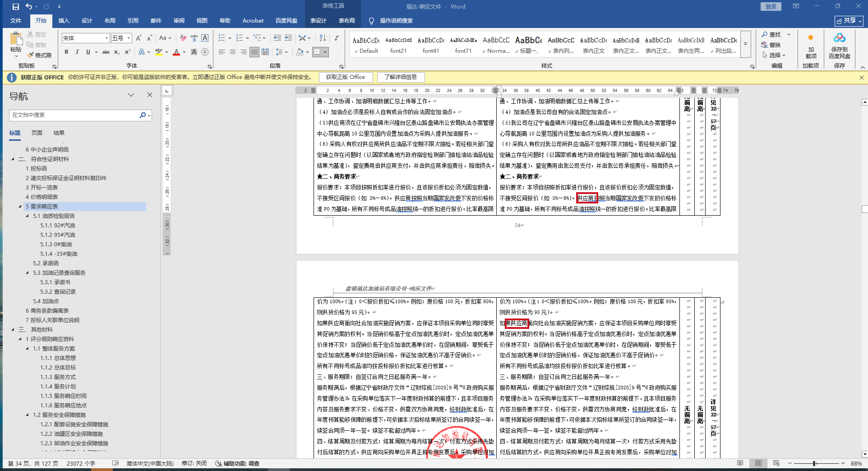Toggle justified paragraph alignment

click(x=254, y=52)
